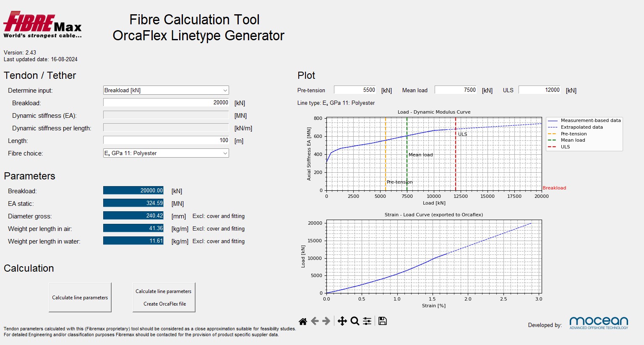Focus the Length input field
This screenshot has width=644, height=345.
(166, 140)
